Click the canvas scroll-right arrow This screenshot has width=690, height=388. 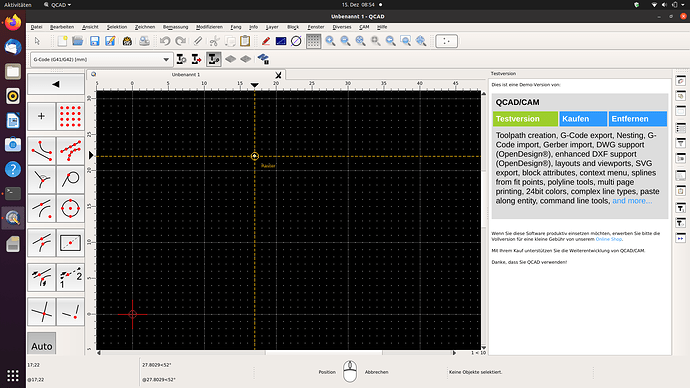[454, 353]
